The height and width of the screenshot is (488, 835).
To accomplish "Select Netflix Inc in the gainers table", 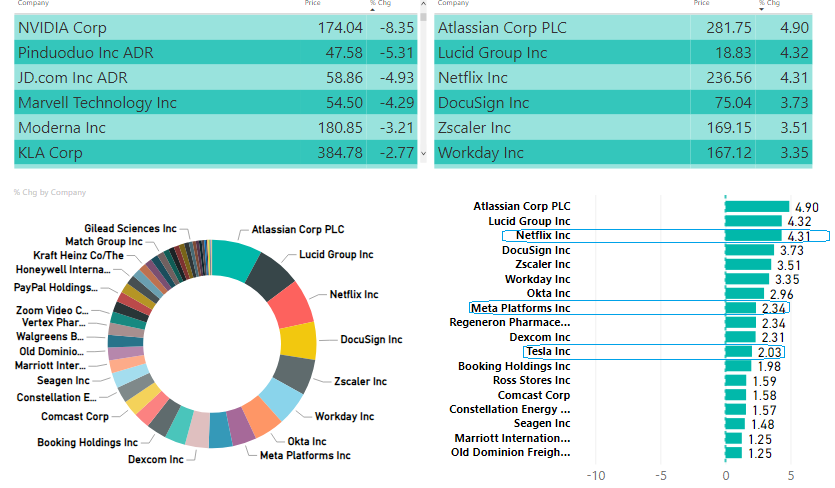I will tap(473, 78).
